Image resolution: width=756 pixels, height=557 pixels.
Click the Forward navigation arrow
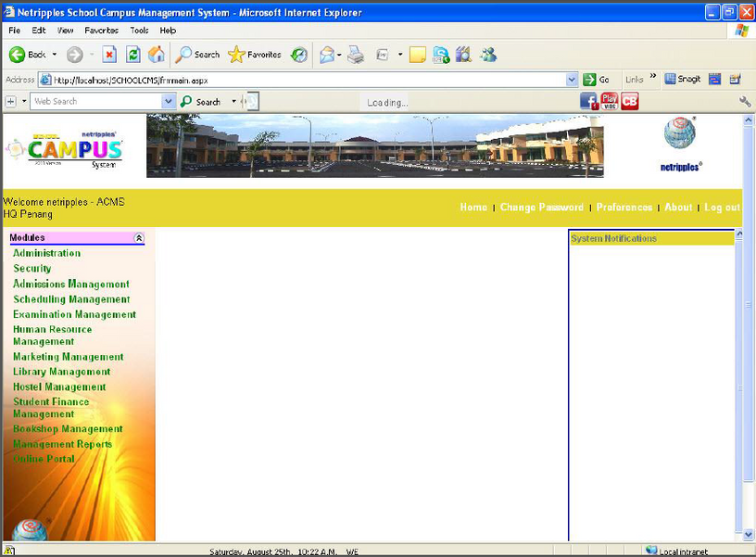click(74, 55)
